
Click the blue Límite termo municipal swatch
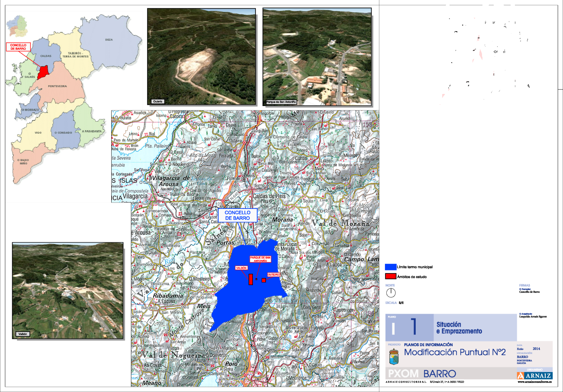(x=391, y=267)
